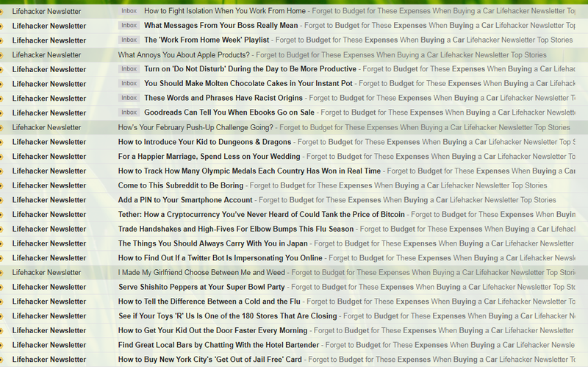Click Inbox label on Goodreads Ebooks row
The width and height of the screenshot is (588, 367).
[x=129, y=112]
